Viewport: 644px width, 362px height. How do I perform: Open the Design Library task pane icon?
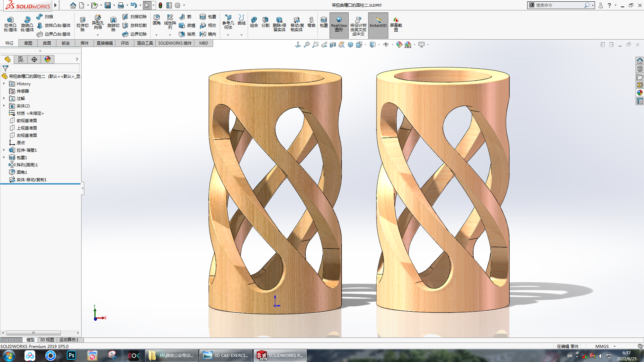640,69
